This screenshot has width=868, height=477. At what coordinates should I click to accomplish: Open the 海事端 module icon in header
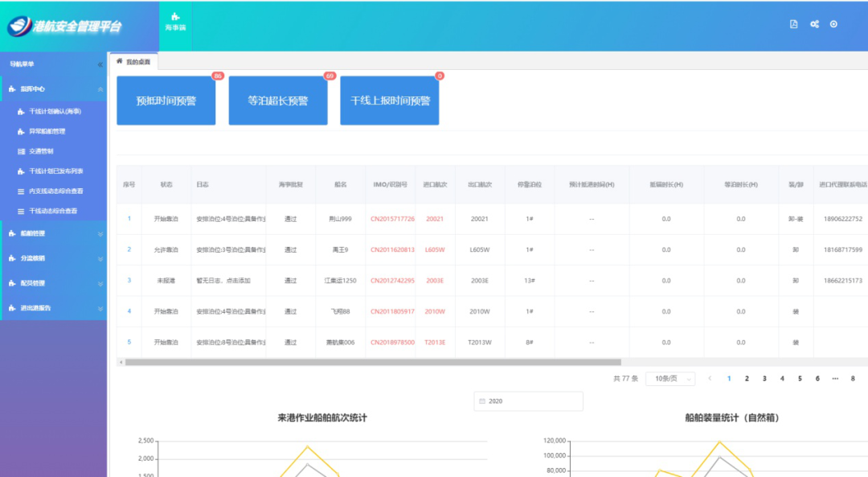(x=175, y=22)
